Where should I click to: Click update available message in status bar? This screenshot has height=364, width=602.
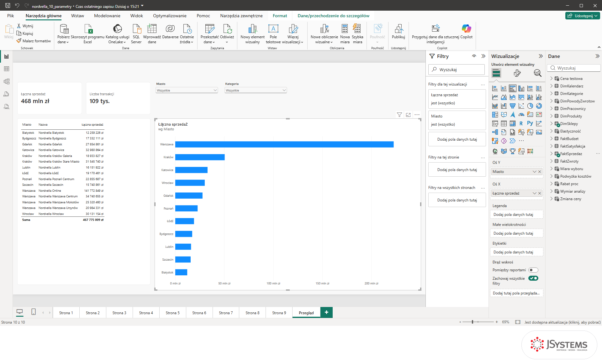(562, 322)
